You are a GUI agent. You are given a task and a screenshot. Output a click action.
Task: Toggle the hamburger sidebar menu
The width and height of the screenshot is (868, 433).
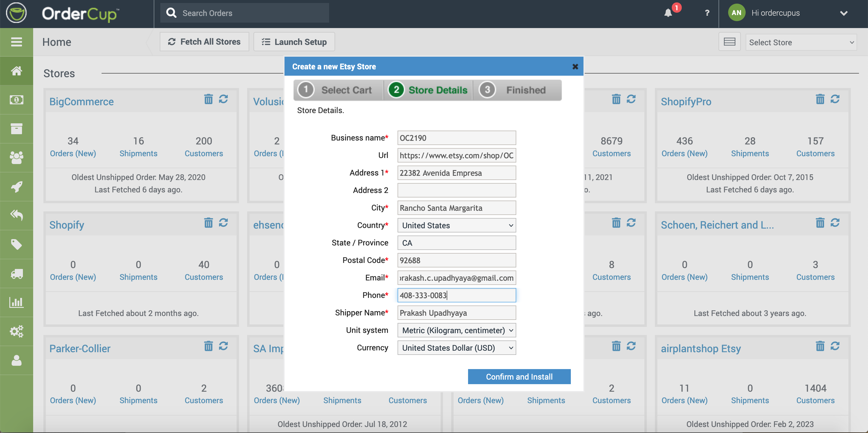[16, 42]
